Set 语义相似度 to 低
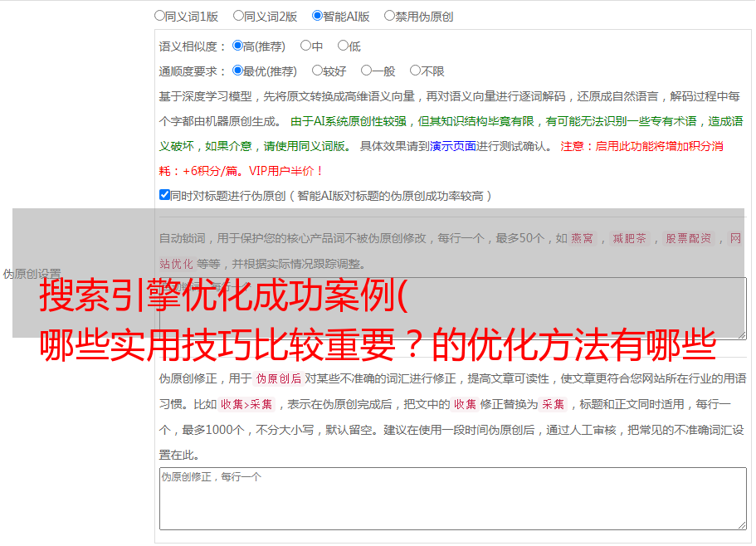This screenshot has height=546, width=756. 343,46
